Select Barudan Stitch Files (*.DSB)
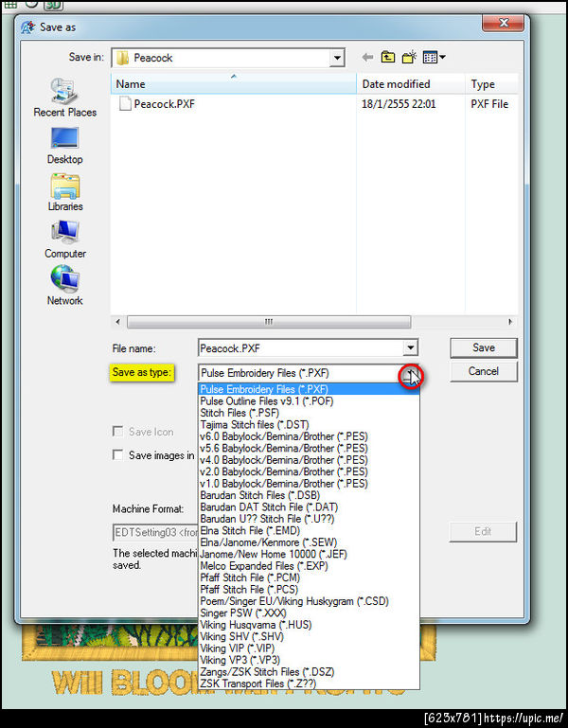Image resolution: width=568 pixels, height=728 pixels. 309,495
